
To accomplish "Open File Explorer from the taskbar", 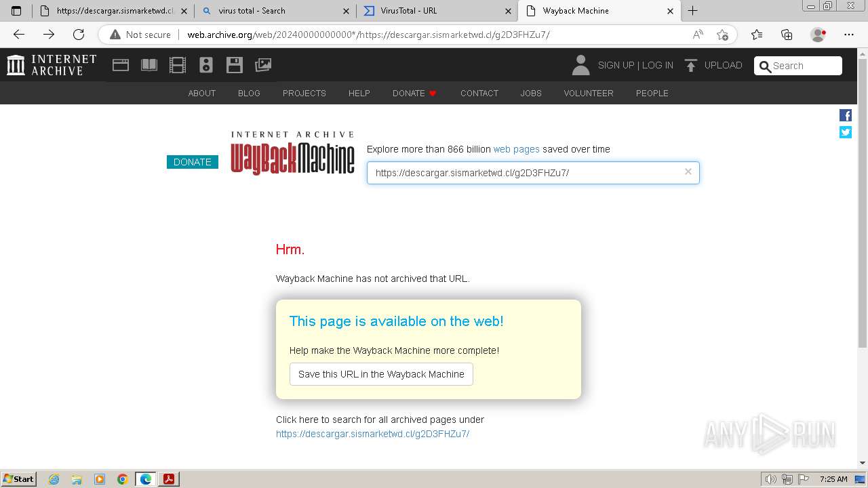I will point(77,479).
